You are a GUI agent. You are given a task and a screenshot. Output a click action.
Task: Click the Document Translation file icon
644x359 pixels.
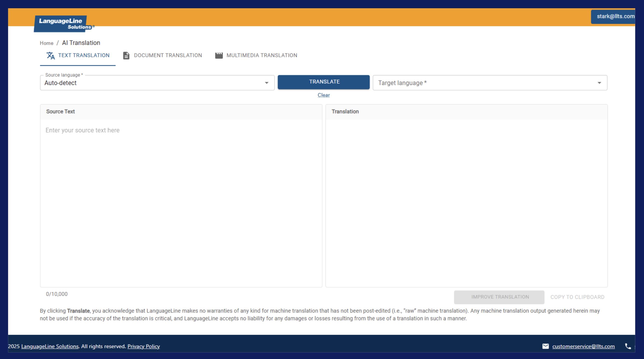126,55
